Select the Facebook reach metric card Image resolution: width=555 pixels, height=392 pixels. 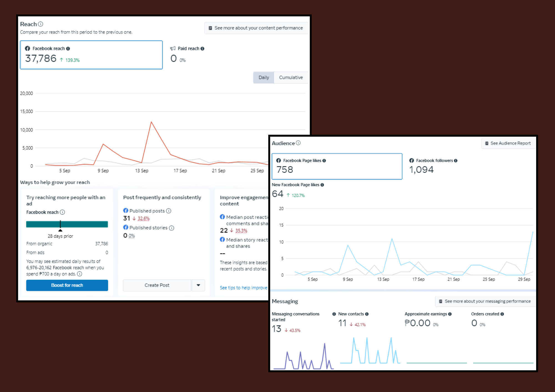(91, 55)
